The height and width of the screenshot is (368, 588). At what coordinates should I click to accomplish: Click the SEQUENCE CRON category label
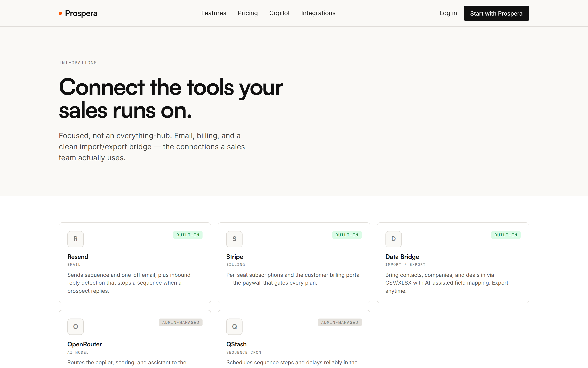pos(244,352)
